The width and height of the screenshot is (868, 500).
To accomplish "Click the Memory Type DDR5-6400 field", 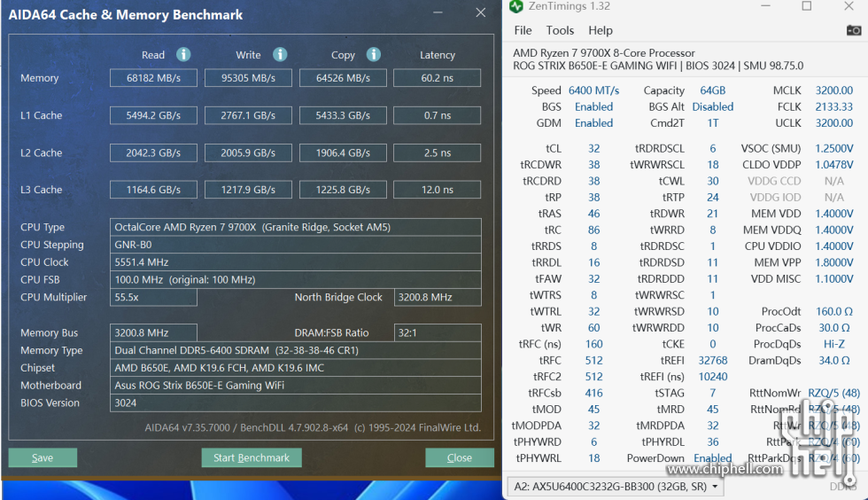I will coord(296,350).
